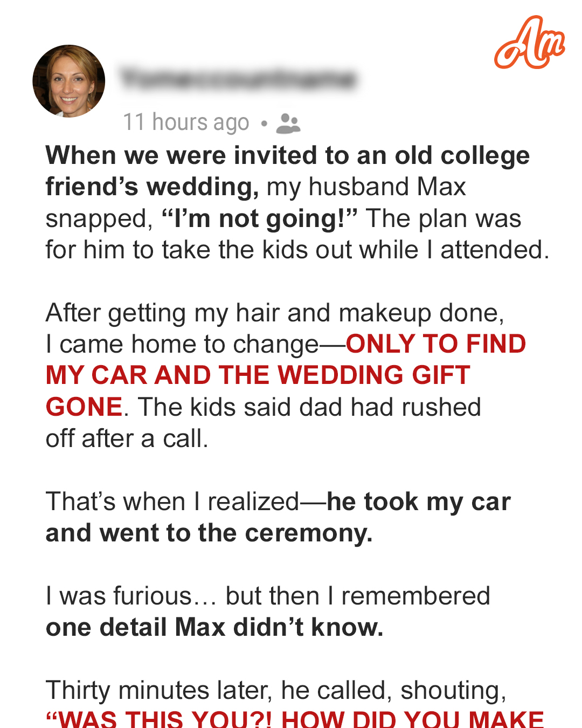This screenshot has width=582, height=728.
Task: Click the red "MY CAR AND THE WEDDING GIFT" line
Action: [x=258, y=375]
